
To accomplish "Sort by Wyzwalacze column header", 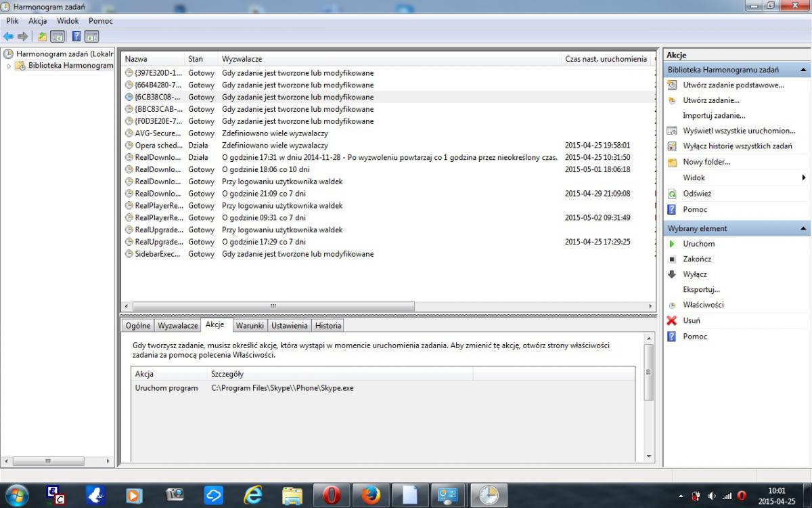I will (x=390, y=59).
